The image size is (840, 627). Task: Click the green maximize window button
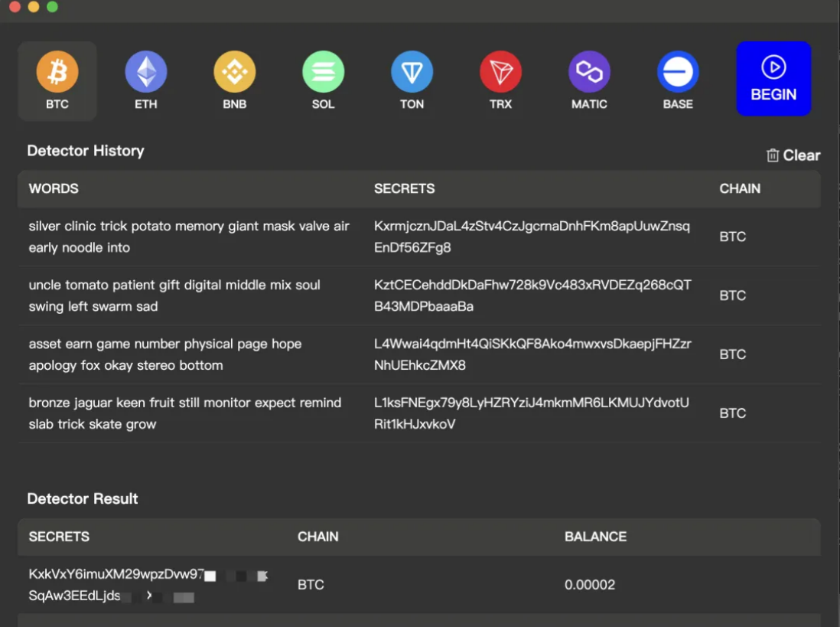point(52,6)
